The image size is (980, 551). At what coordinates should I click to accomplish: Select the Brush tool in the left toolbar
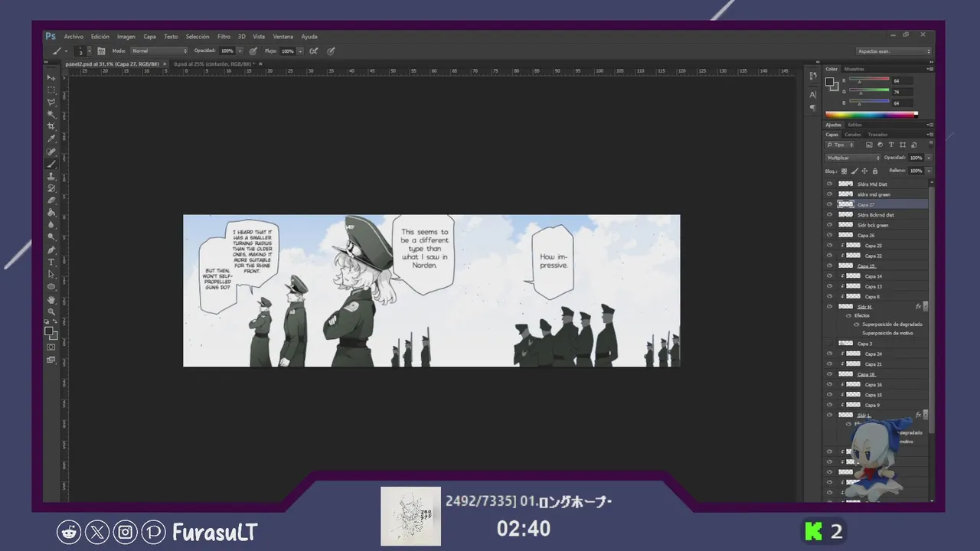(51, 164)
